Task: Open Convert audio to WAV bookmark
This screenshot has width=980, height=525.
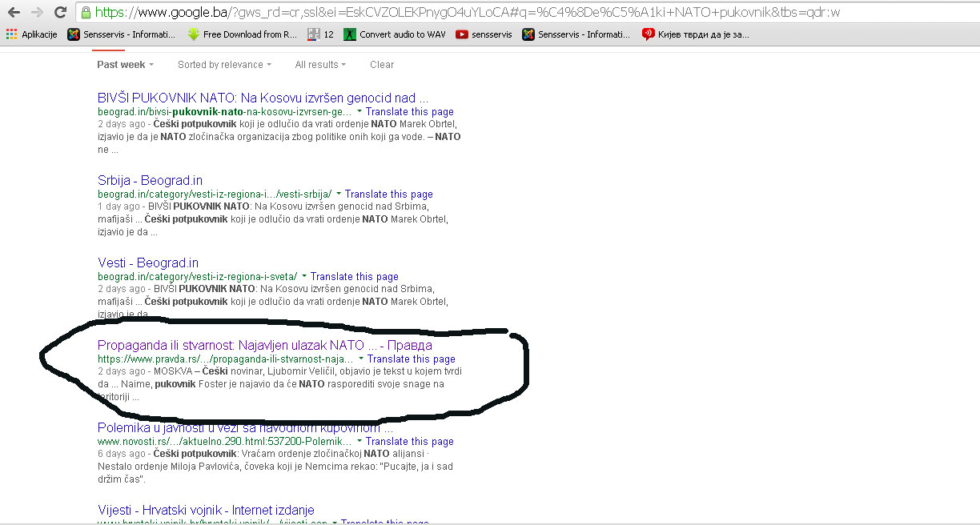Action: [394, 34]
